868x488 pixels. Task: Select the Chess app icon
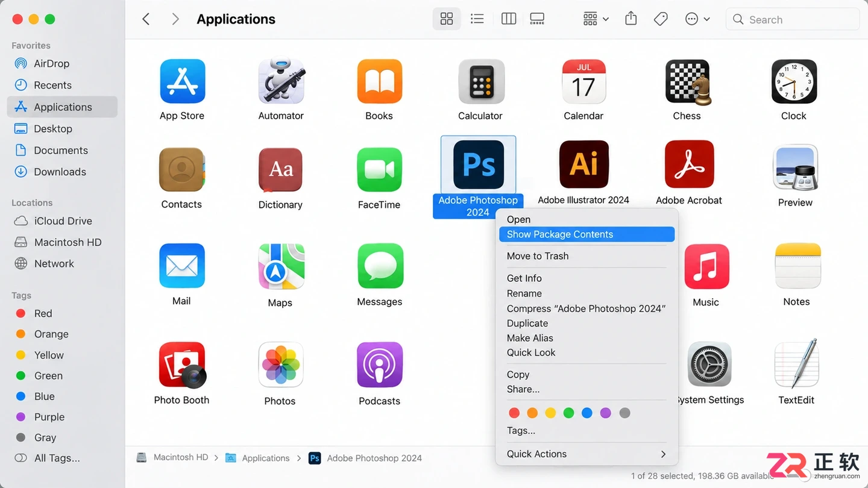pyautogui.click(x=688, y=81)
